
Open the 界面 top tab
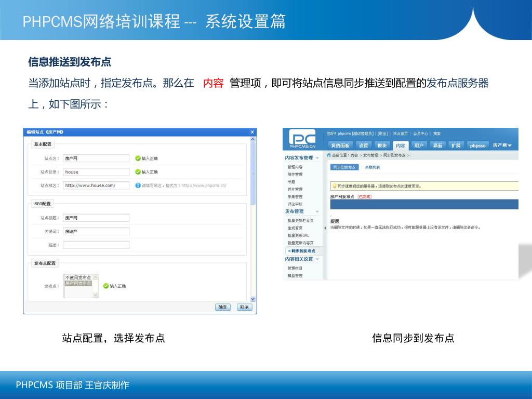point(437,145)
